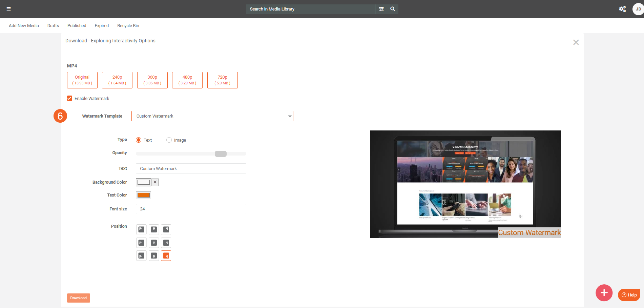Uncheck the Enable Watermark checkbox
Screen dimensions: 644x308
(x=70, y=98)
